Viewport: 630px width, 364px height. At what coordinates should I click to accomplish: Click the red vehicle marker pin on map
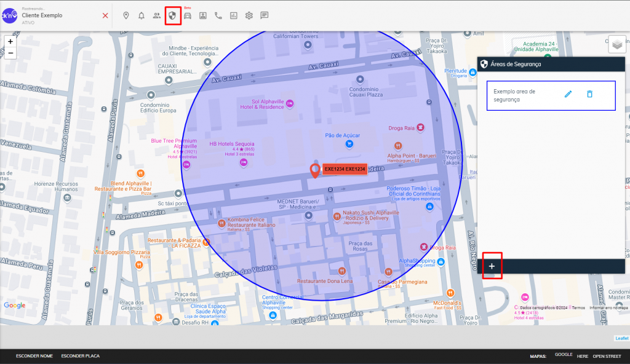pos(315,171)
